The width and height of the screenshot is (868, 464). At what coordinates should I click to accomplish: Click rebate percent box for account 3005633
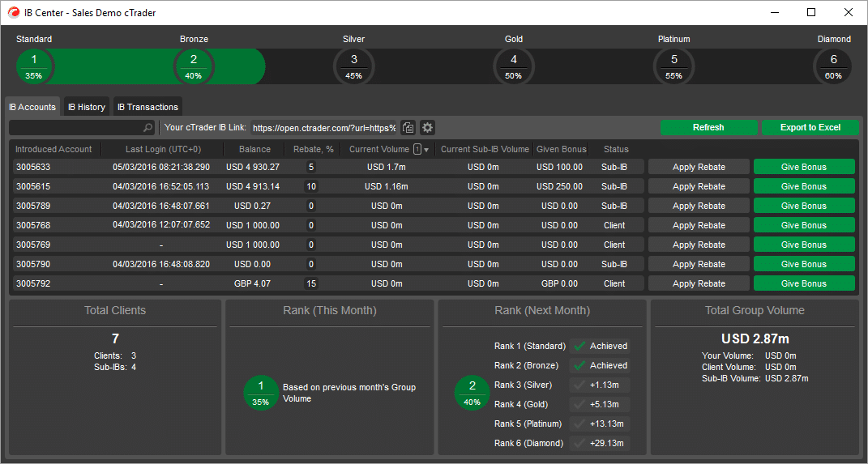pos(310,167)
